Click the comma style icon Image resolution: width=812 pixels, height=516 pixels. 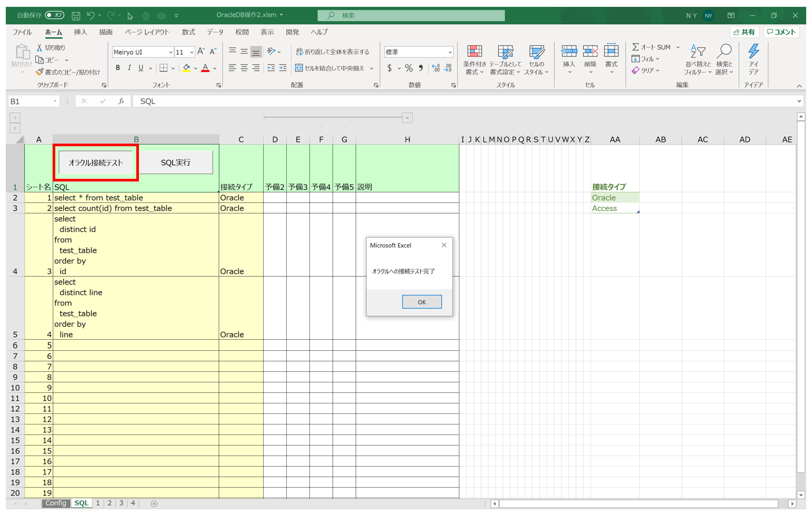point(421,68)
